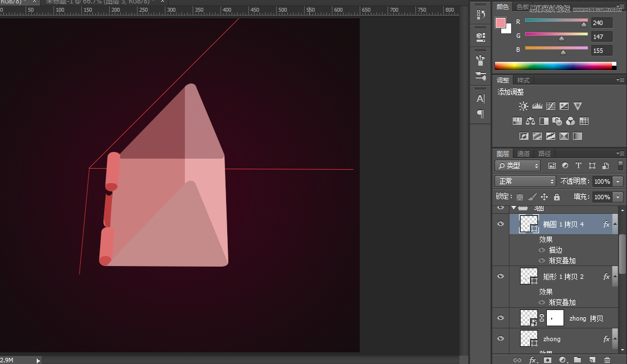Filter layers by shape layers
This screenshot has height=364, width=627.
coord(592,165)
